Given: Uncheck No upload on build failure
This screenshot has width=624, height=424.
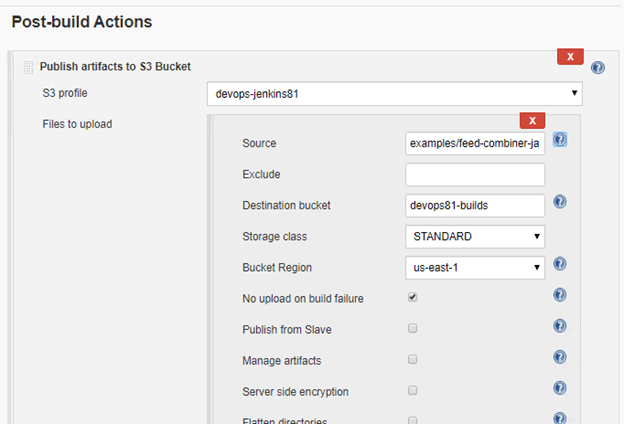Looking at the screenshot, I should 412,298.
